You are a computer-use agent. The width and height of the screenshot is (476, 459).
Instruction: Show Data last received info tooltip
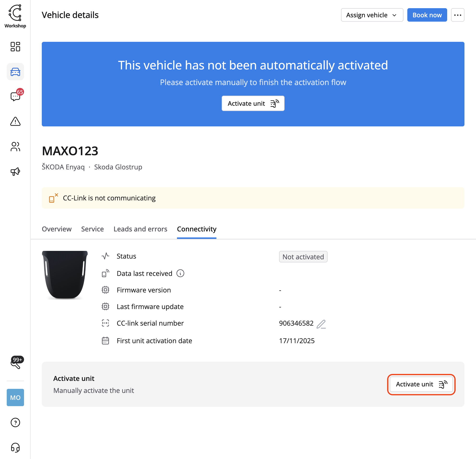180,273
